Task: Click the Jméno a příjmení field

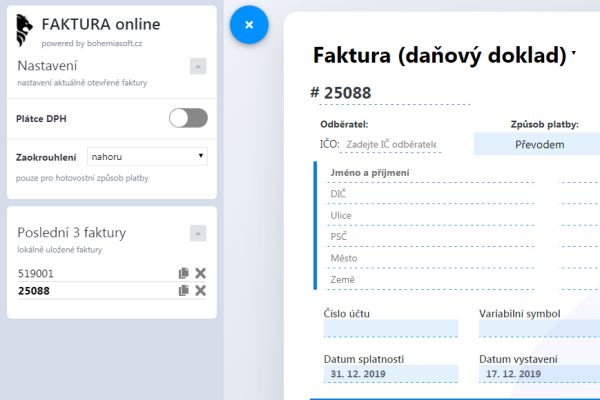Action: 430,173
